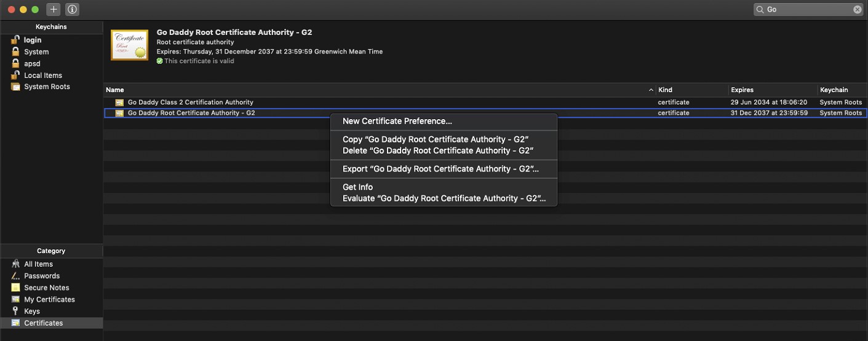Image resolution: width=868 pixels, height=341 pixels.
Task: Click the plus add-item toolbar button
Action: click(54, 10)
